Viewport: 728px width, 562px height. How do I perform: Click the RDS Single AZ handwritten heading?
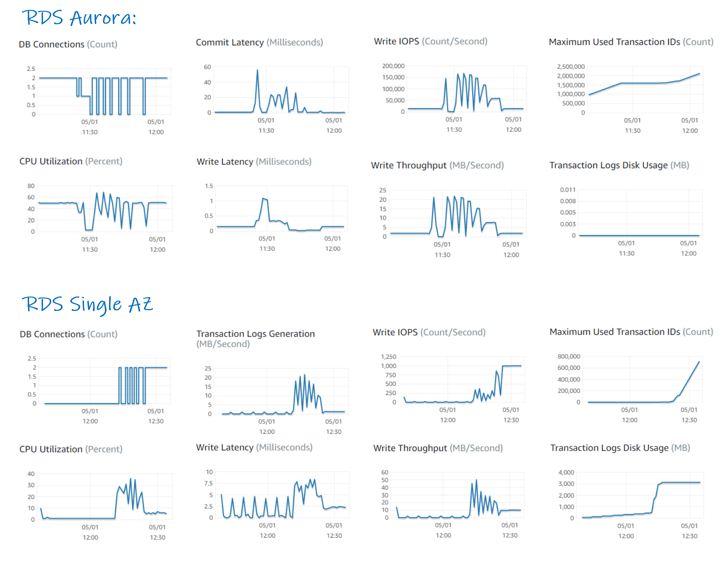point(87,305)
